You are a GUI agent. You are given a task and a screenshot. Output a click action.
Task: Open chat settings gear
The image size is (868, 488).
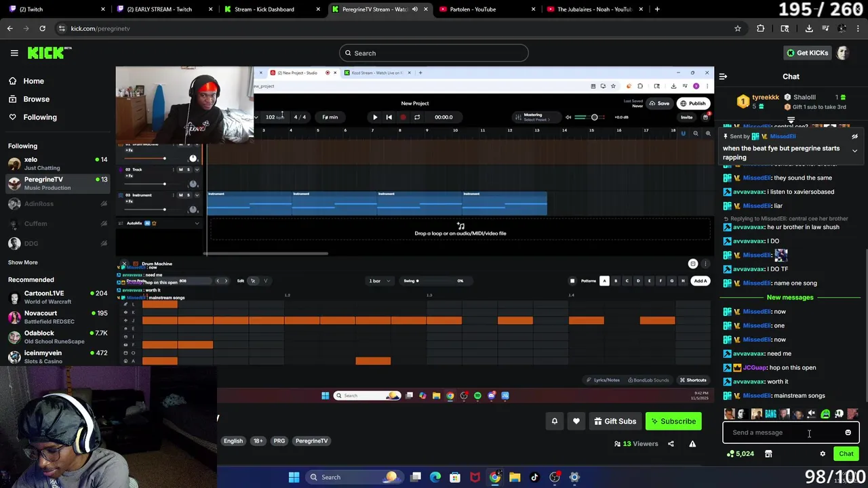point(823,454)
